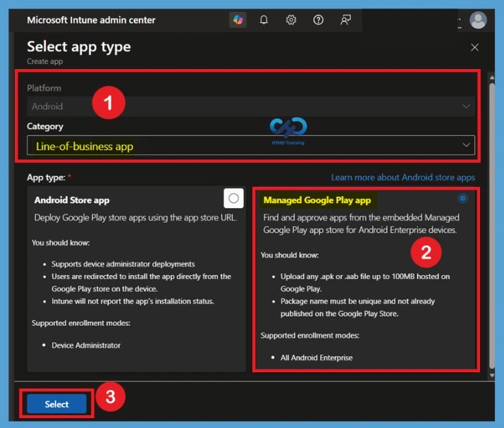The image size is (504, 428).
Task: Open the user account avatar
Action: (x=478, y=20)
